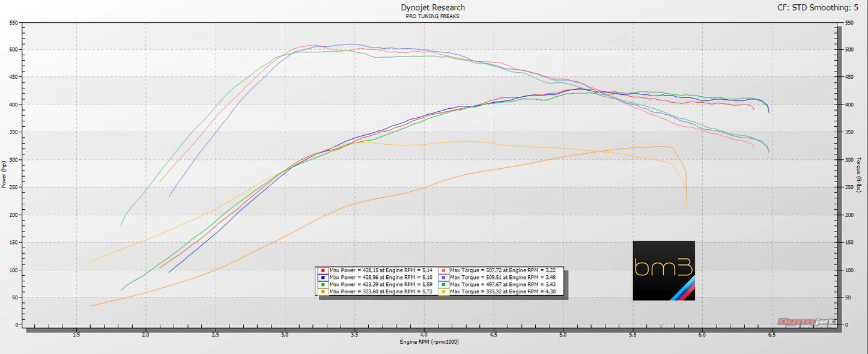Click the bm3 logo image
The height and width of the screenshot is (354, 868).
tap(664, 270)
